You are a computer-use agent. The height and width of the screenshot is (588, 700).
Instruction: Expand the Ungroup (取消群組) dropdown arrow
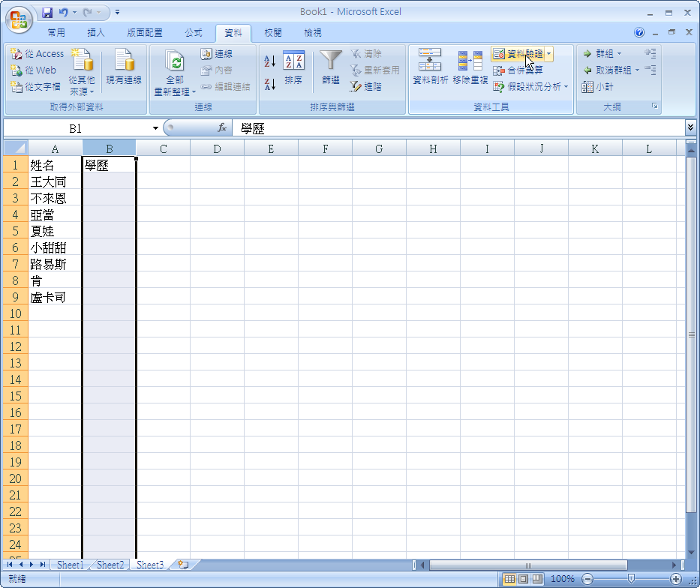point(637,70)
